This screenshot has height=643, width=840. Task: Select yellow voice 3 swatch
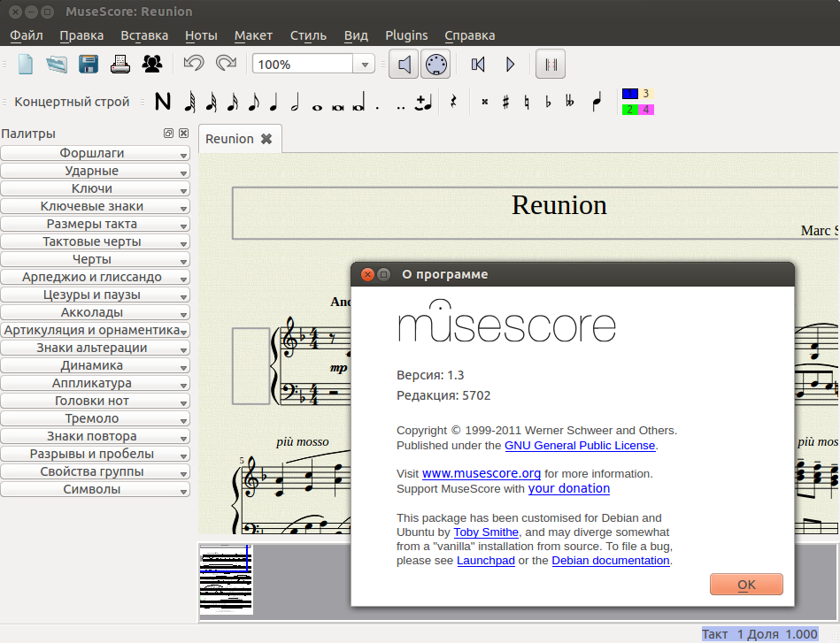pyautogui.click(x=646, y=94)
